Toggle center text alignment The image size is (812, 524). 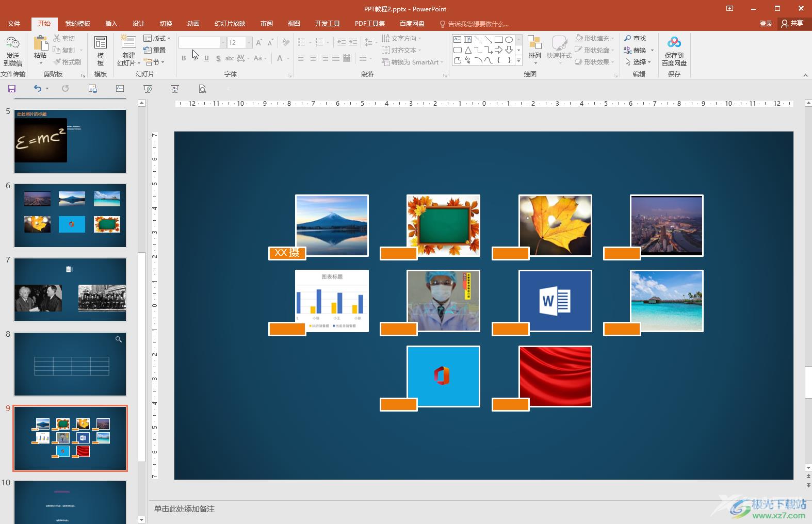click(x=313, y=58)
